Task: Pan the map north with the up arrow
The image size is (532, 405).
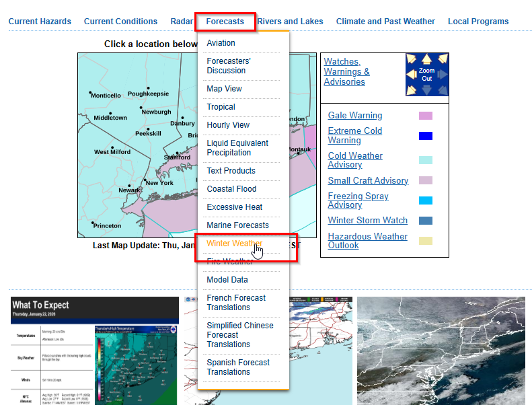Action: click(x=427, y=59)
